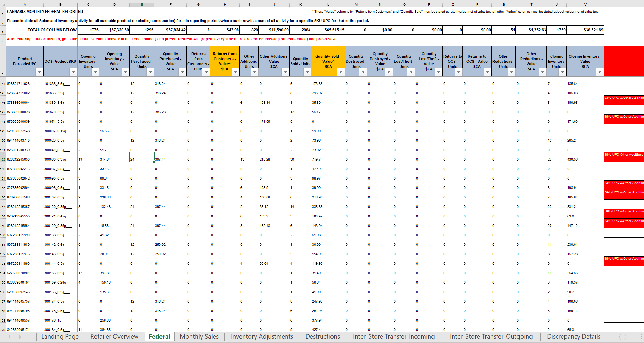Screen dimensions: 644x343
Task: Select column E header
Action: (x=142, y=5)
